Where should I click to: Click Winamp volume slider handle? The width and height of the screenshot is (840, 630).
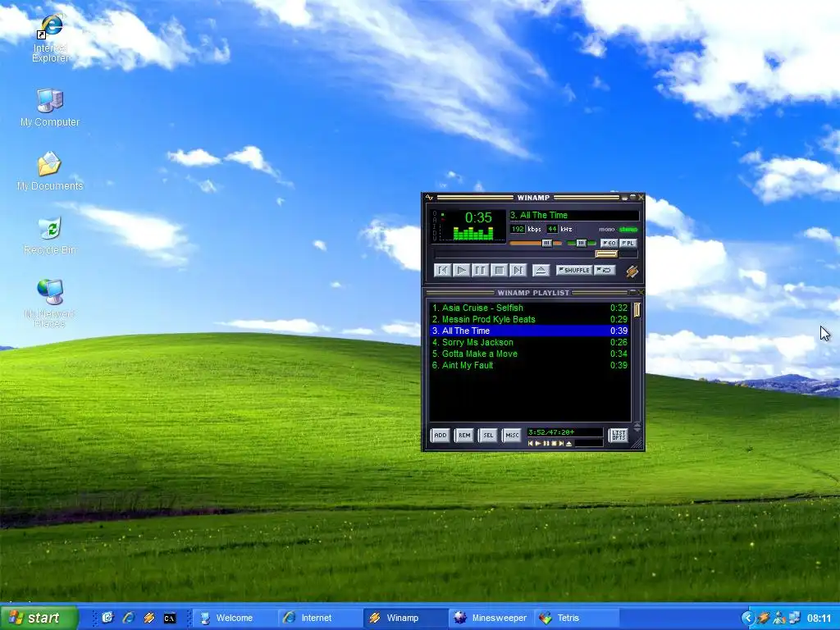tap(547, 243)
